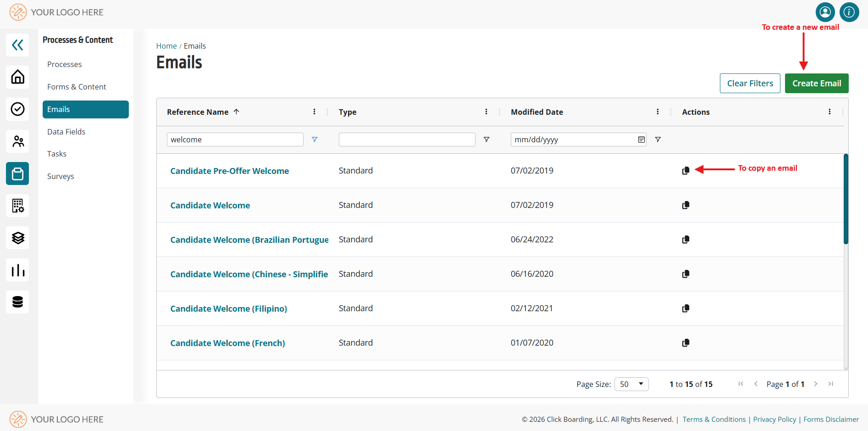868x431 pixels.
Task: Copy the Candidate Welcome (French) email
Action: (x=686, y=343)
